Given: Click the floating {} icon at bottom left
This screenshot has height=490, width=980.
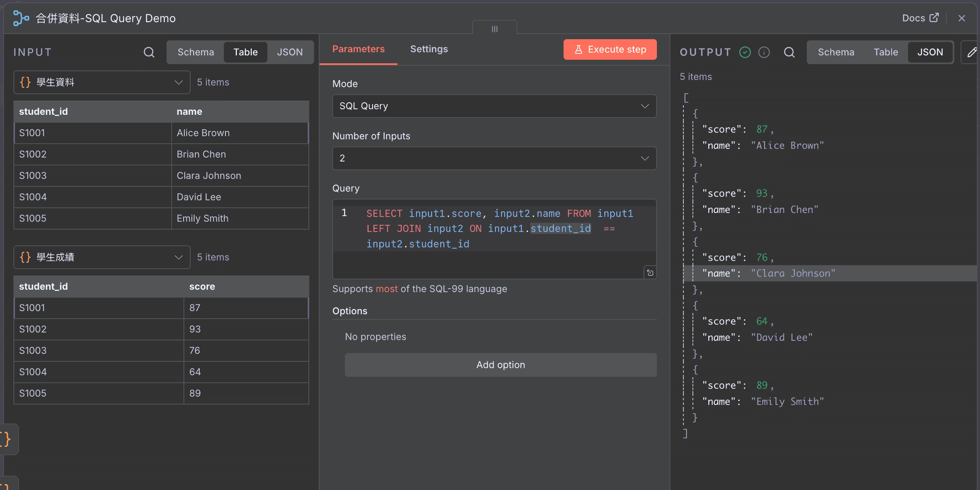Looking at the screenshot, I should (6, 439).
